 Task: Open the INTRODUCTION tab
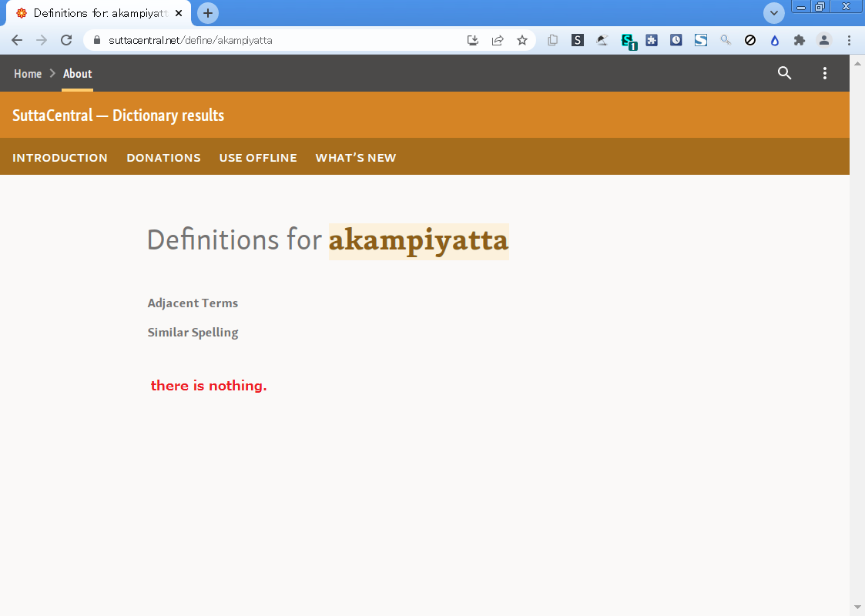coord(60,158)
